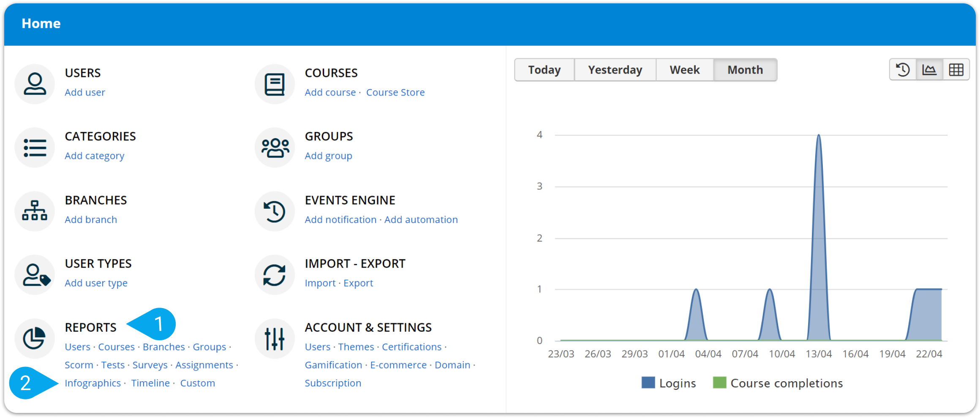Screen dimensions: 980x418
Task: Open the Reports pie chart icon
Action: tap(35, 339)
